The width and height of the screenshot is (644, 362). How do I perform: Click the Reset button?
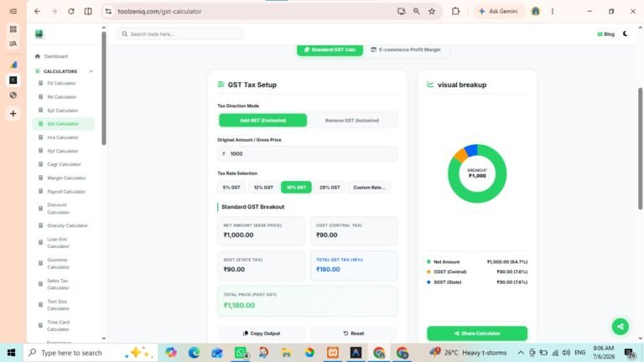tap(354, 334)
